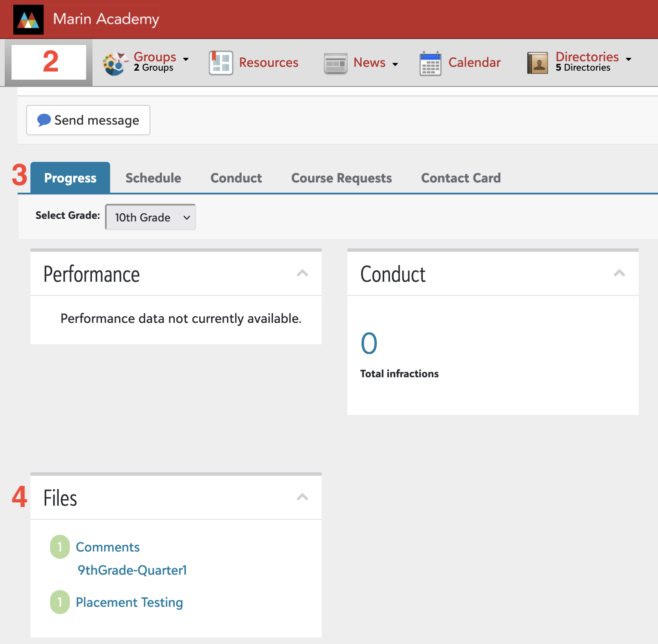Click the Marin Academy logo icon
The width and height of the screenshot is (658, 644).
tap(28, 20)
